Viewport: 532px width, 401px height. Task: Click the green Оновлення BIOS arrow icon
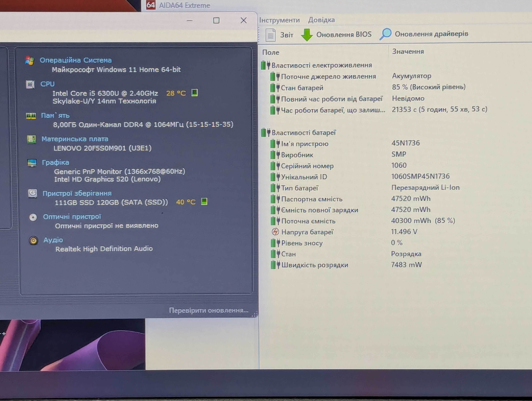[x=307, y=35]
